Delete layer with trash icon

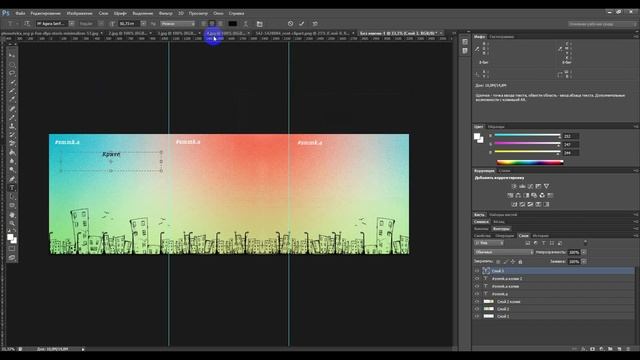tap(628, 349)
